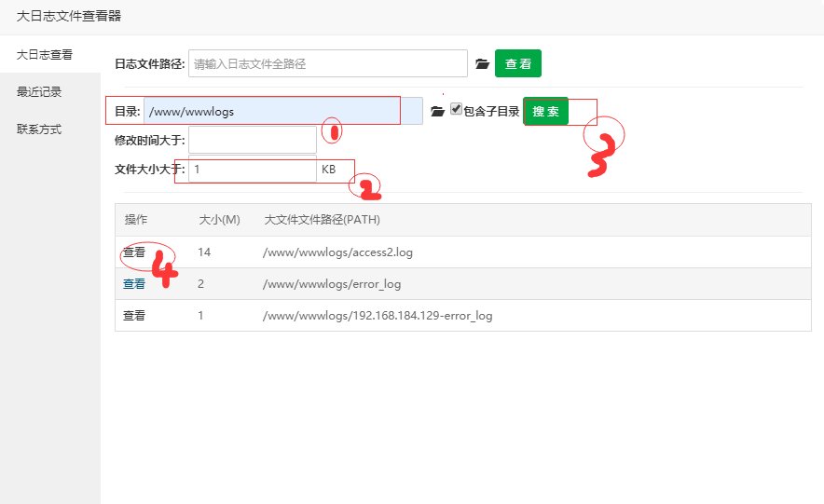
Task: Open error_log using its 查看 link
Action: (x=134, y=283)
